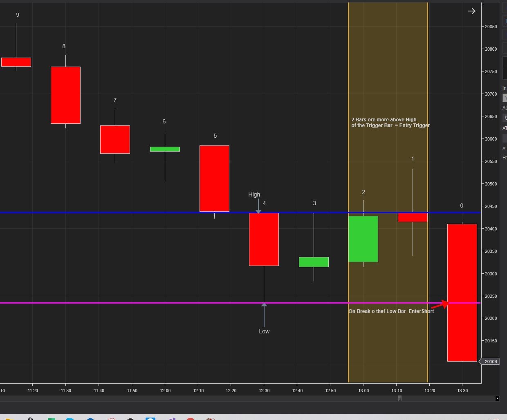Click the 13:30 time axis label
The image size is (507, 420).
tap(462, 391)
